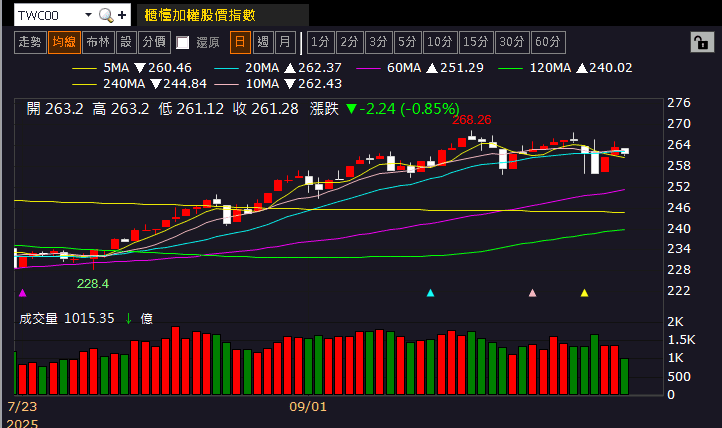Screen dimensions: 722x428
Task: Select the 分價 price distribution tab
Action: tap(154, 42)
